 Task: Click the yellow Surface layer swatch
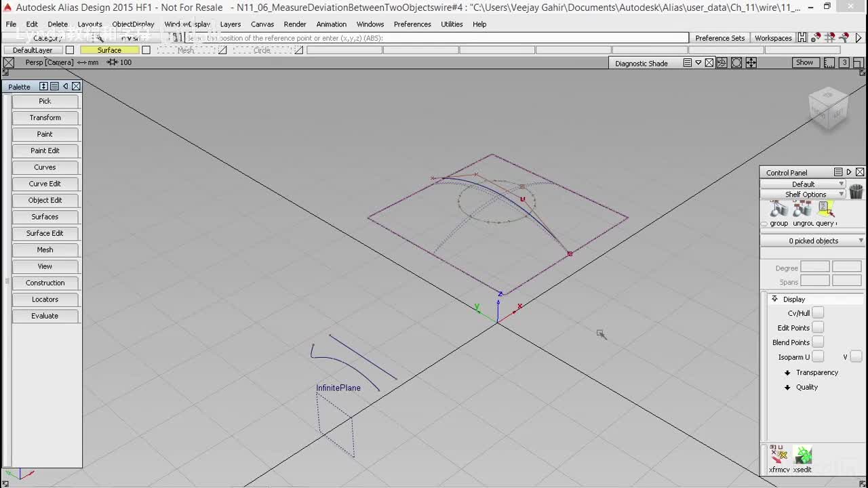coord(109,50)
